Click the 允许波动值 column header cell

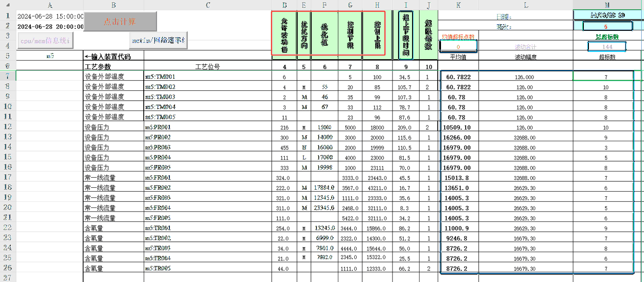click(284, 35)
